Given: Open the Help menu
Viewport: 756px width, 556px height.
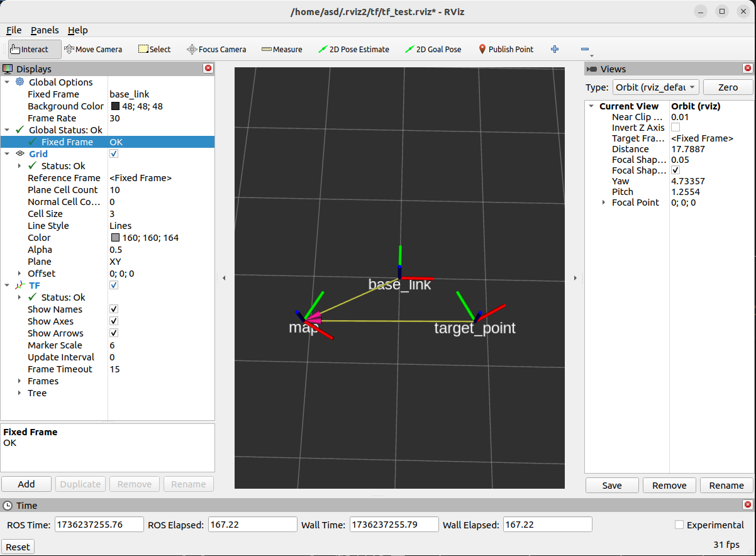Looking at the screenshot, I should (x=78, y=30).
